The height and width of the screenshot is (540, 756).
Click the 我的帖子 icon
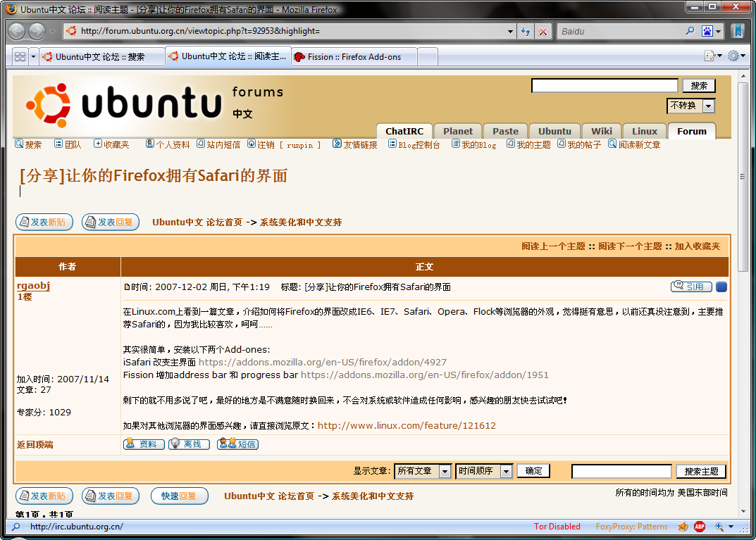(562, 144)
